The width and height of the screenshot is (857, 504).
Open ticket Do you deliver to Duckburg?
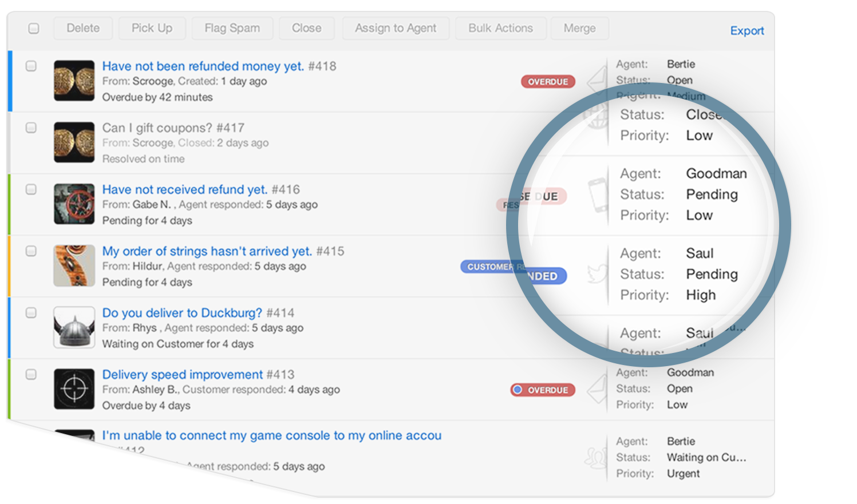point(182,313)
